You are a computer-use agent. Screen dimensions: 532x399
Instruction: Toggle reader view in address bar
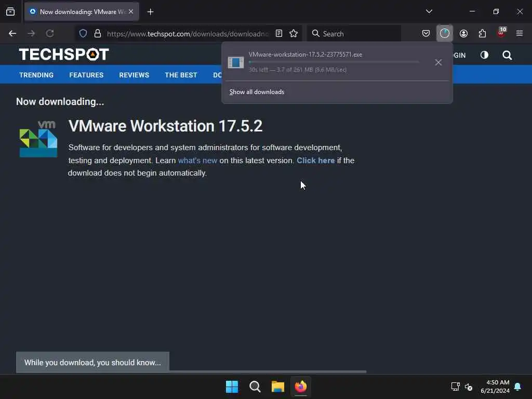(279, 33)
